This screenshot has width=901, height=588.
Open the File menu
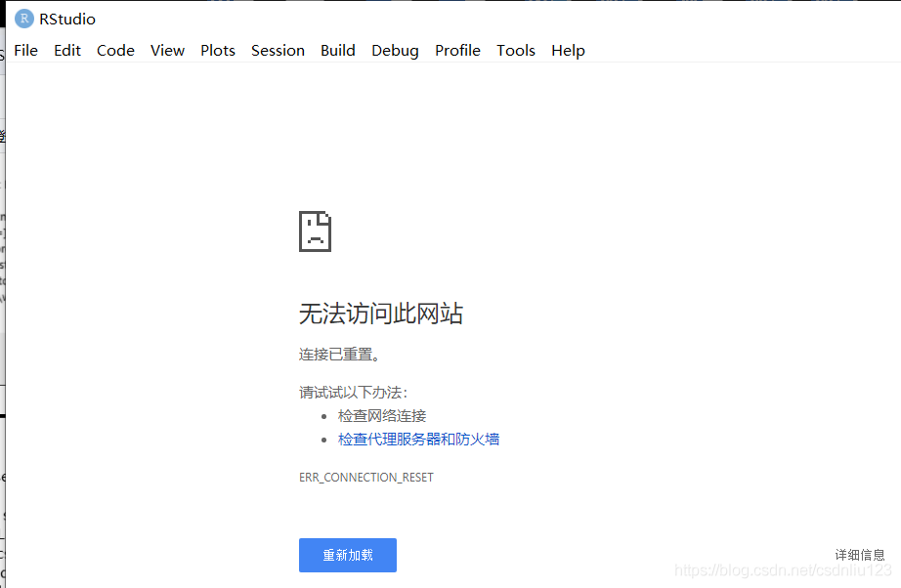tap(26, 51)
